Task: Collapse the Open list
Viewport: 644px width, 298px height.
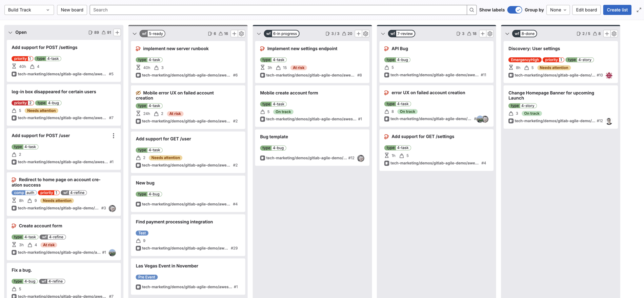Action: point(10,33)
